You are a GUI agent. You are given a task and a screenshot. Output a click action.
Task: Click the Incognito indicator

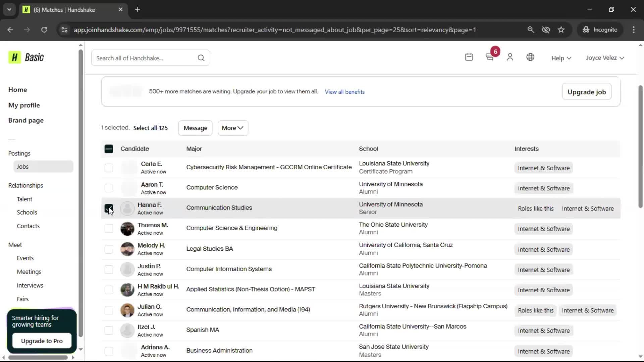(x=600, y=30)
